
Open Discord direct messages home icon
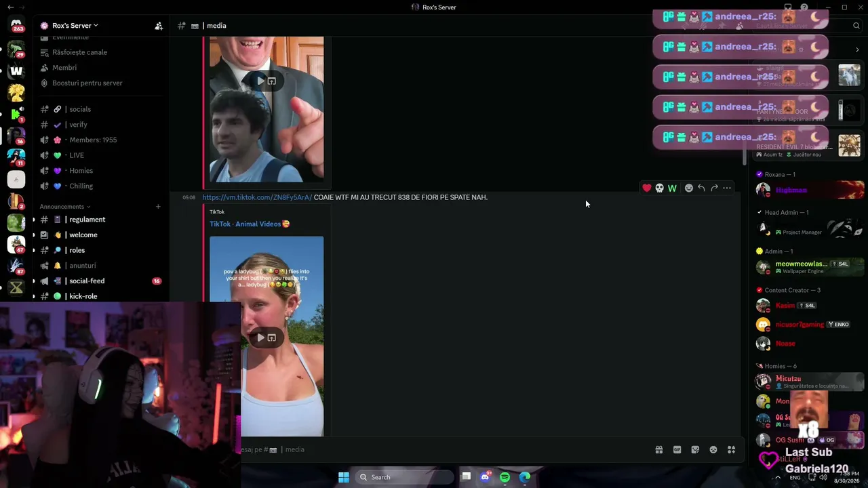pos(16,25)
